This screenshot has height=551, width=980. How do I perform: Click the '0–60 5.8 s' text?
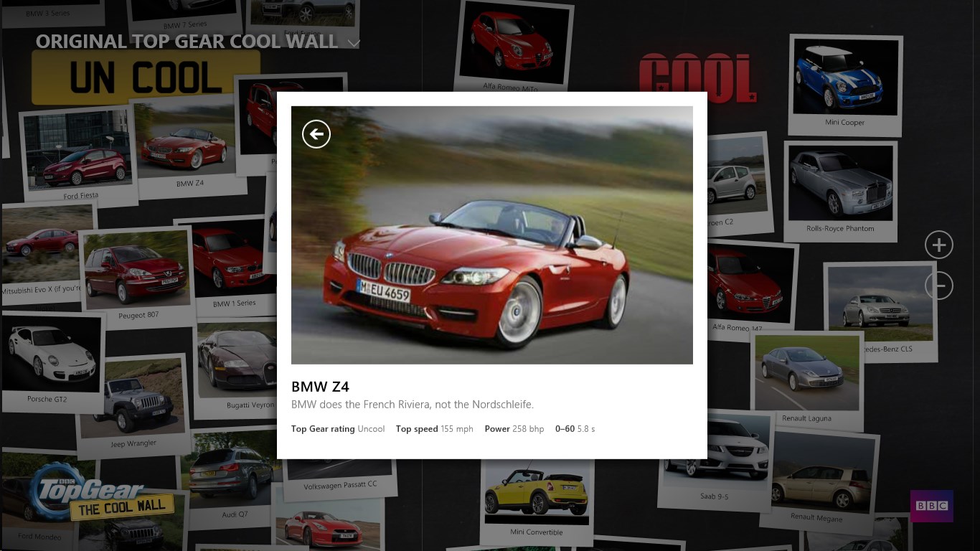click(575, 429)
